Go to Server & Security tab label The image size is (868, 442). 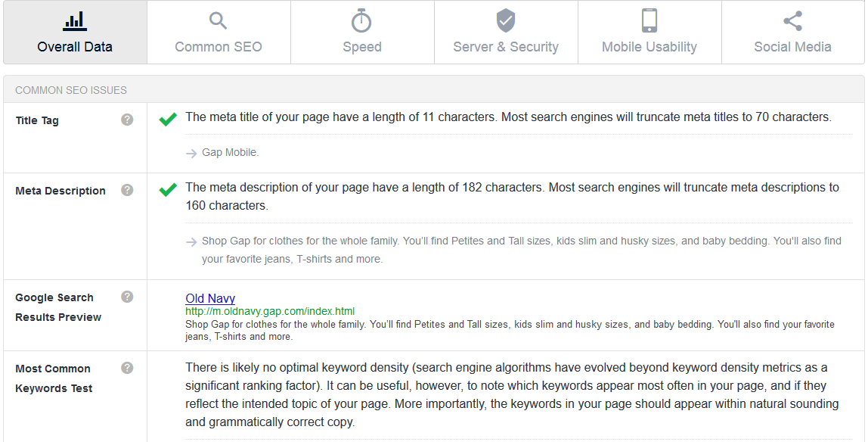coord(505,47)
